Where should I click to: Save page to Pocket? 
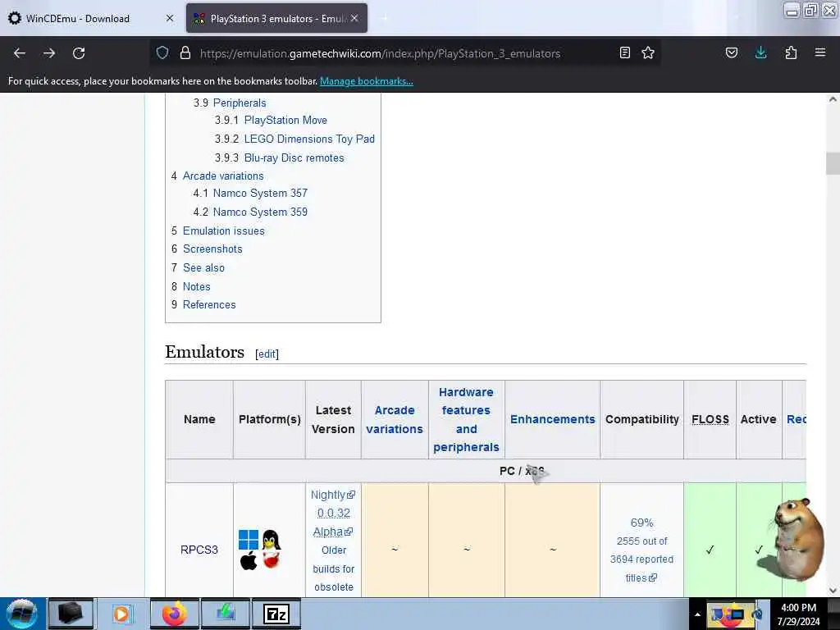(x=732, y=52)
